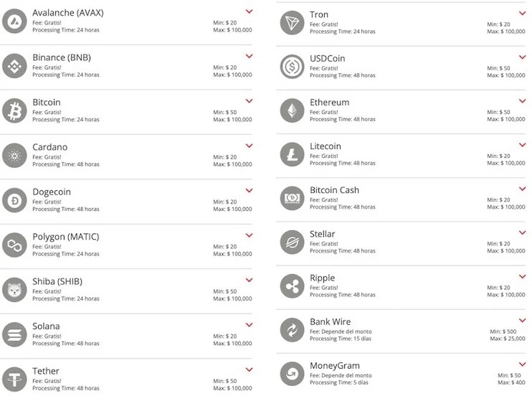
Task: Click the Cardano coin icon
Action: [14, 155]
